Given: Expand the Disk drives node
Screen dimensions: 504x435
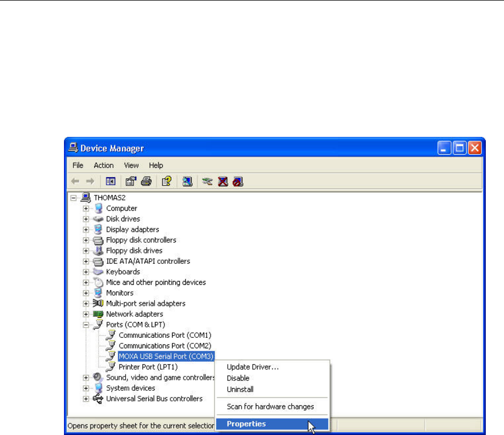Looking at the screenshot, I should tap(86, 219).
